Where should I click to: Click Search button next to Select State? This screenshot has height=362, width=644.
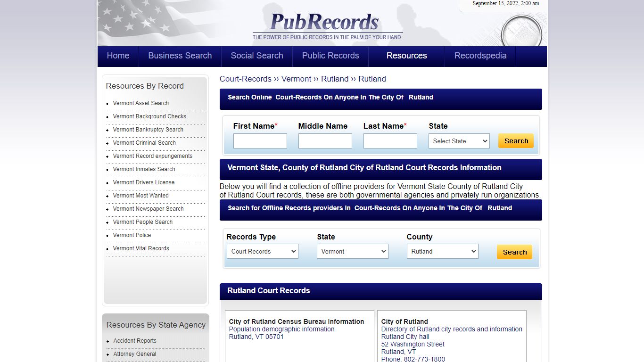click(x=516, y=141)
